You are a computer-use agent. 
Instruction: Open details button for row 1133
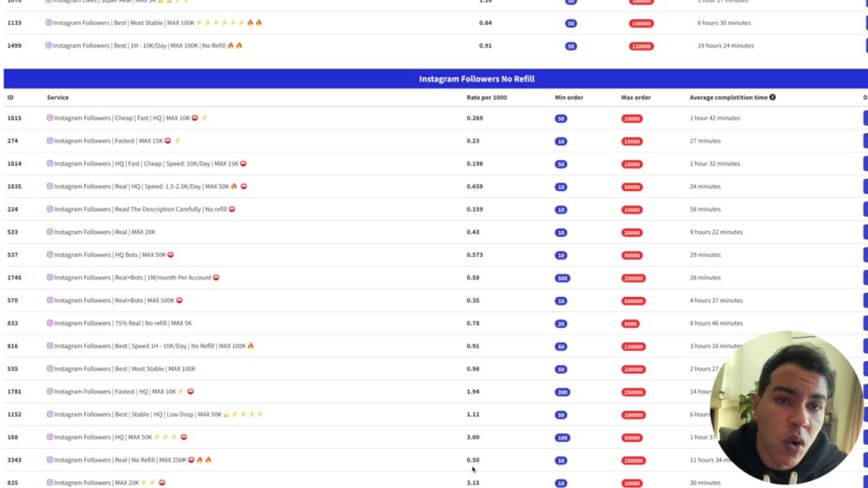pyautogui.click(x=866, y=23)
